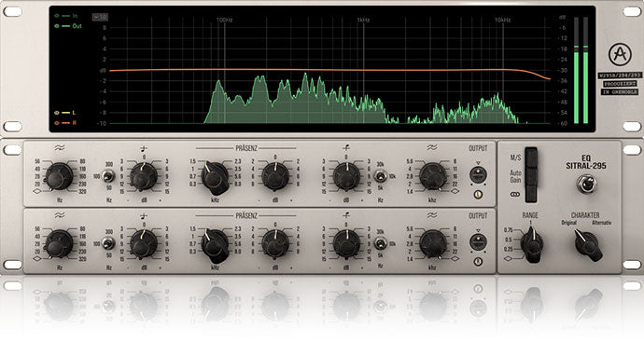
Task: Adjust upper channel high shelf dB knob
Action: tap(346, 176)
